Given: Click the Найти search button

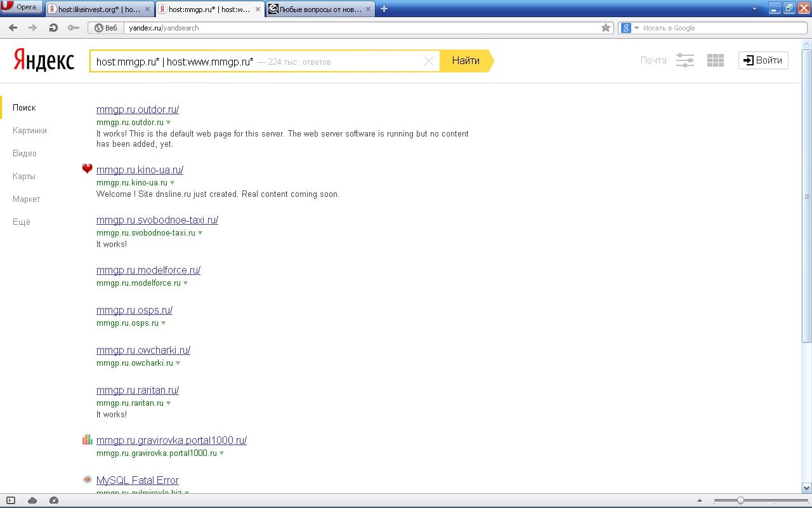Looking at the screenshot, I should pyautogui.click(x=466, y=60).
